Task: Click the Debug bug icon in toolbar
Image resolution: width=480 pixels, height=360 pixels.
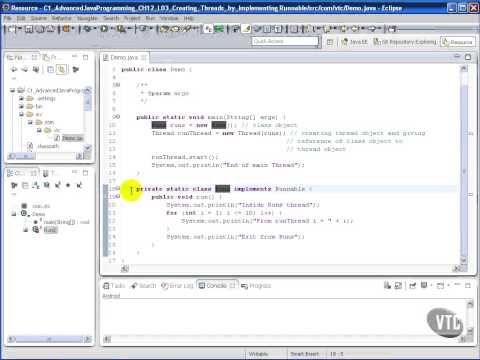Action: 88,29
